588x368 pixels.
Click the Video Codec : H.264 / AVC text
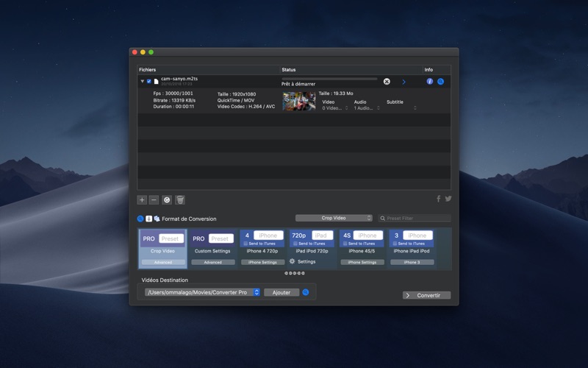(x=246, y=107)
